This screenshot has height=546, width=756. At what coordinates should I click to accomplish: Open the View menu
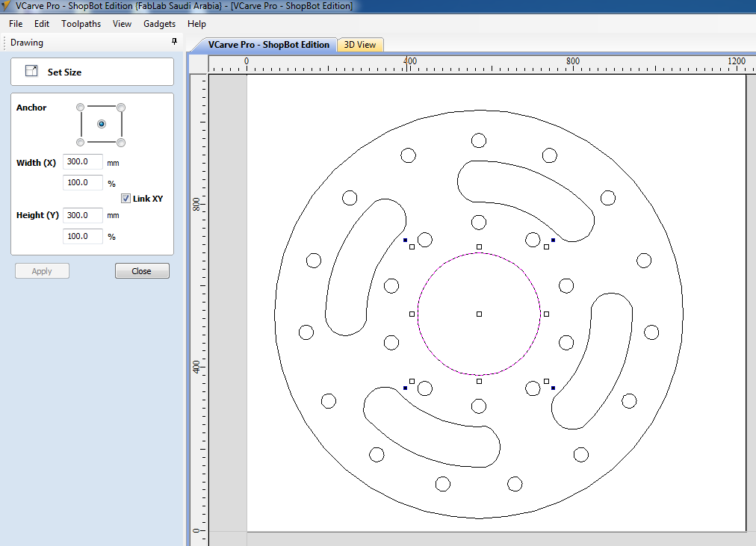[x=122, y=24]
